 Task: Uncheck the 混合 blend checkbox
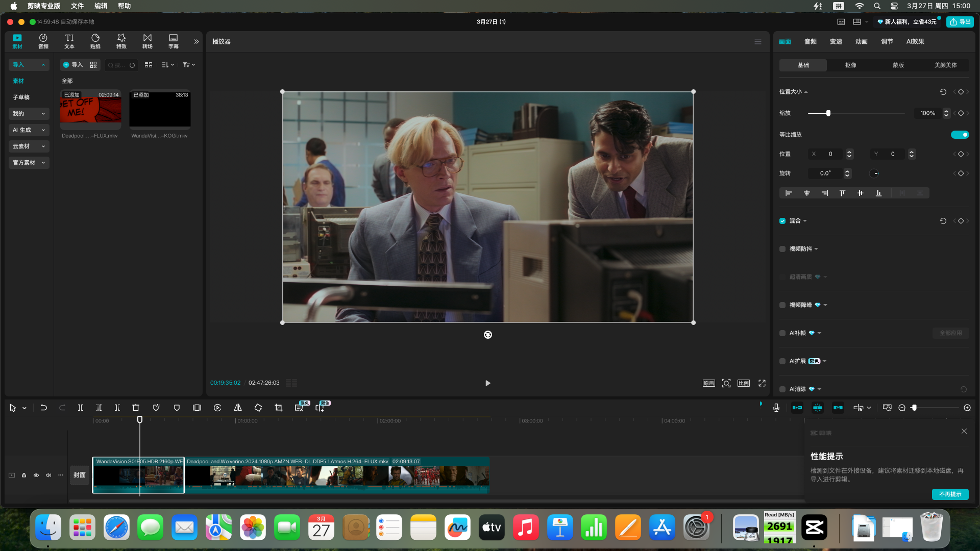(x=782, y=221)
